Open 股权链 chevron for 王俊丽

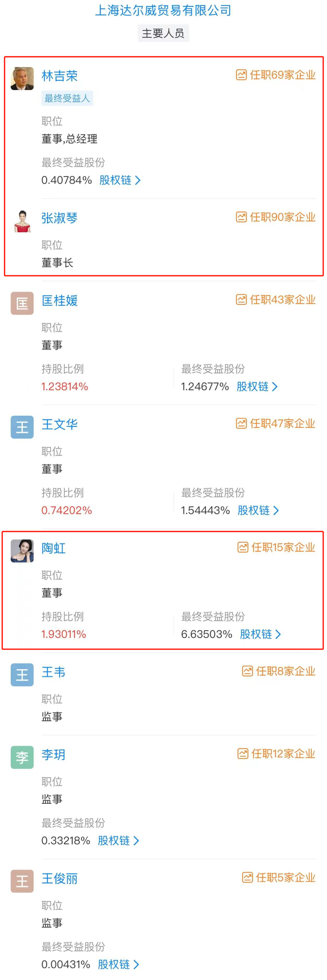point(136,965)
